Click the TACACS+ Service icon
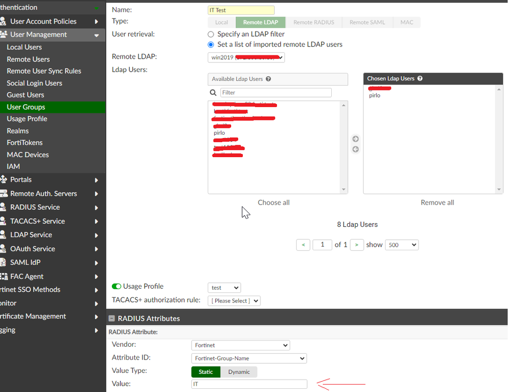Viewport: 532px width, 392px height. [x=3, y=221]
